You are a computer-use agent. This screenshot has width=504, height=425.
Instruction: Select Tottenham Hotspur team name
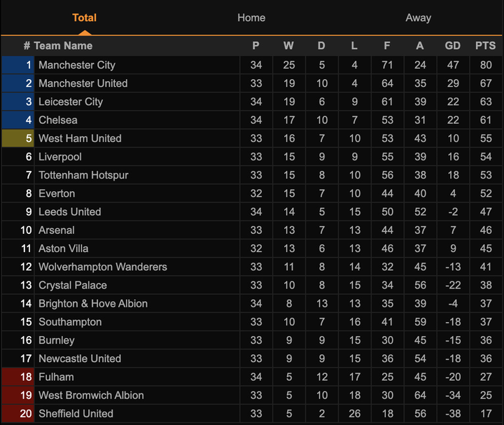(83, 175)
